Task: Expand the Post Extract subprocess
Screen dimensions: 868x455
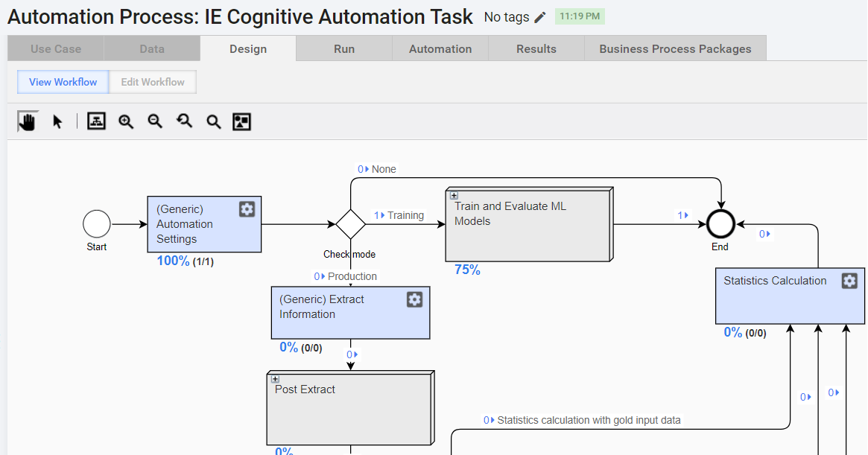Action: click(x=275, y=379)
